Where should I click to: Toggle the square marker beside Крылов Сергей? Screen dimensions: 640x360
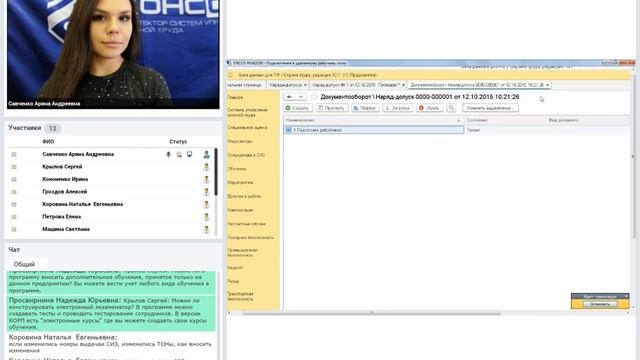14,167
